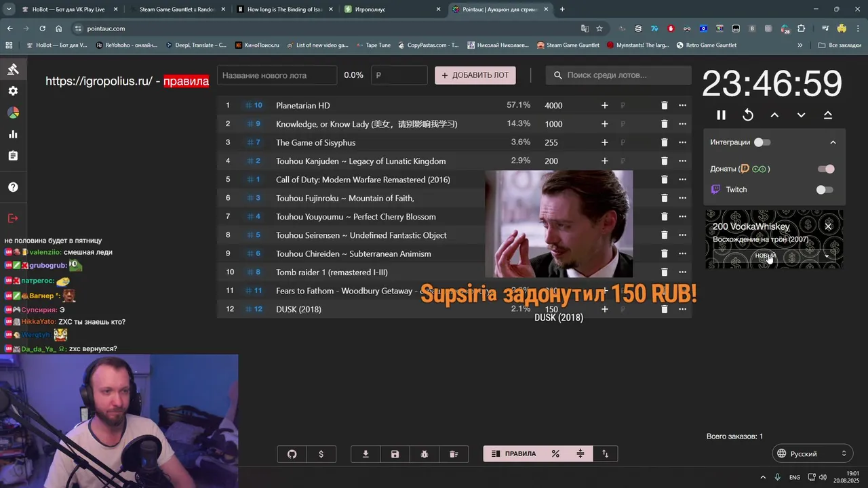This screenshot has width=868, height=488.
Task: Click the download lots icon
Action: click(366, 454)
